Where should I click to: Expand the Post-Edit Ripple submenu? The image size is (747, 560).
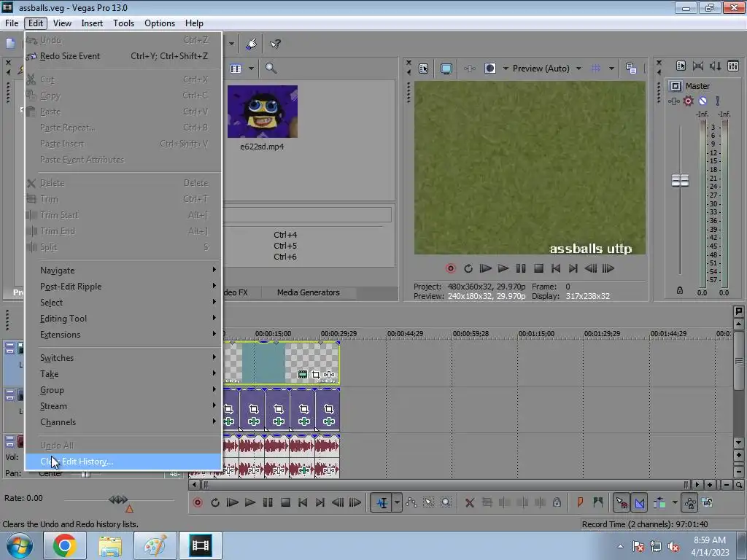click(x=124, y=286)
